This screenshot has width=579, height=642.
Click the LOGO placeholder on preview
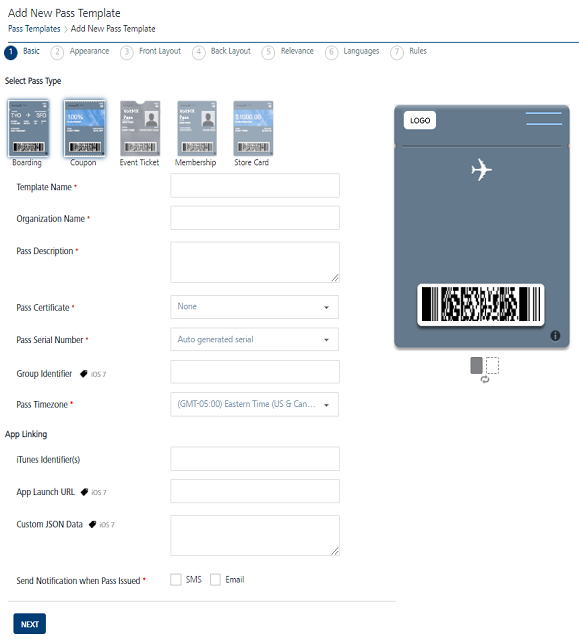click(420, 120)
